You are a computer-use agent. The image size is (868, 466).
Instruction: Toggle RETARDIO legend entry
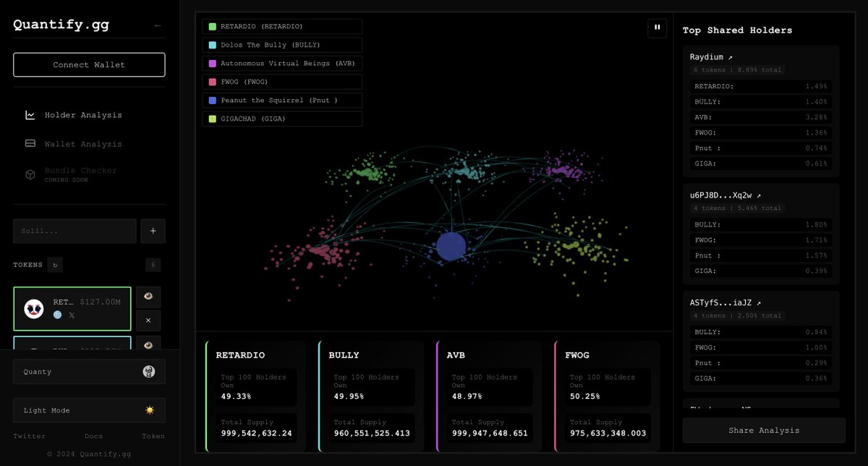pos(282,26)
